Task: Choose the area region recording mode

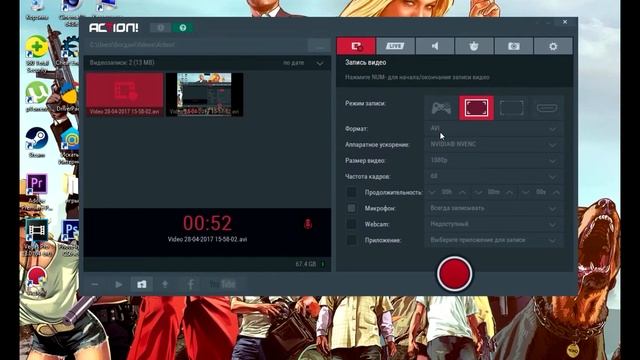Action: click(x=511, y=108)
